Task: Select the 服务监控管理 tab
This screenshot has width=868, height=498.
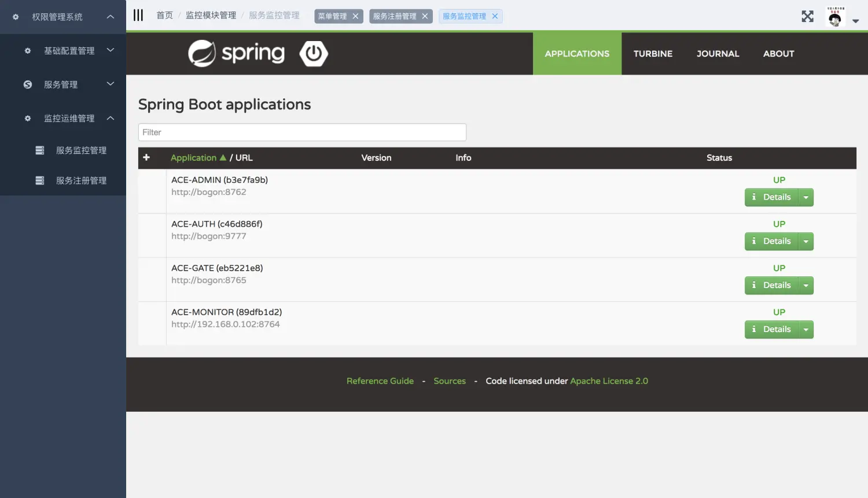Action: pos(464,16)
